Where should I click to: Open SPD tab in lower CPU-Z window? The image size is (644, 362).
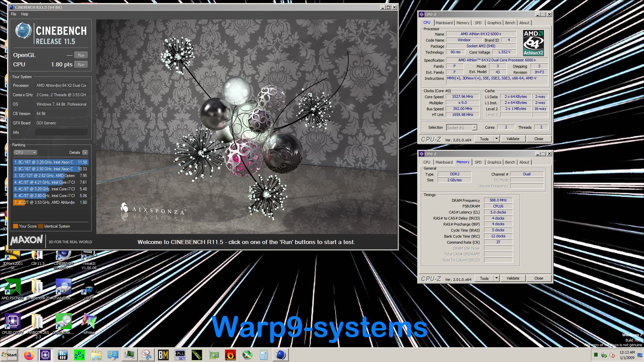point(478,162)
